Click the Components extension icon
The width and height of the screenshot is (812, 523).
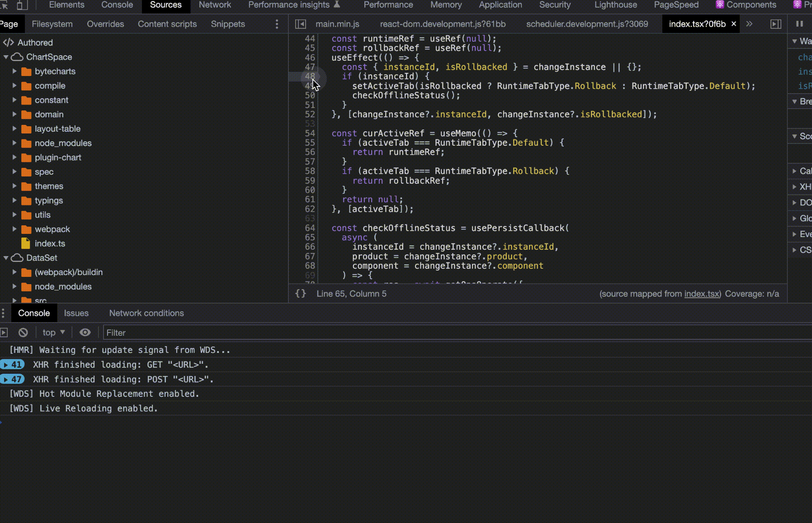[x=720, y=5]
